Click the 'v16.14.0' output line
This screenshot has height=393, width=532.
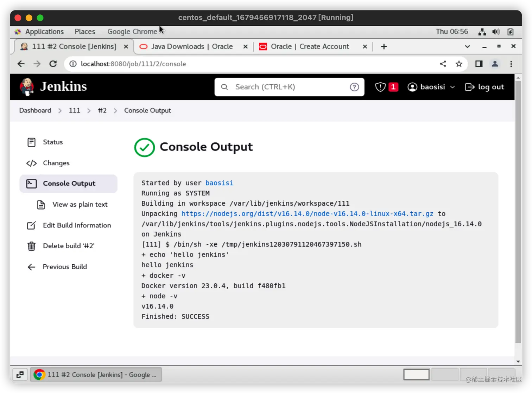coord(157,306)
